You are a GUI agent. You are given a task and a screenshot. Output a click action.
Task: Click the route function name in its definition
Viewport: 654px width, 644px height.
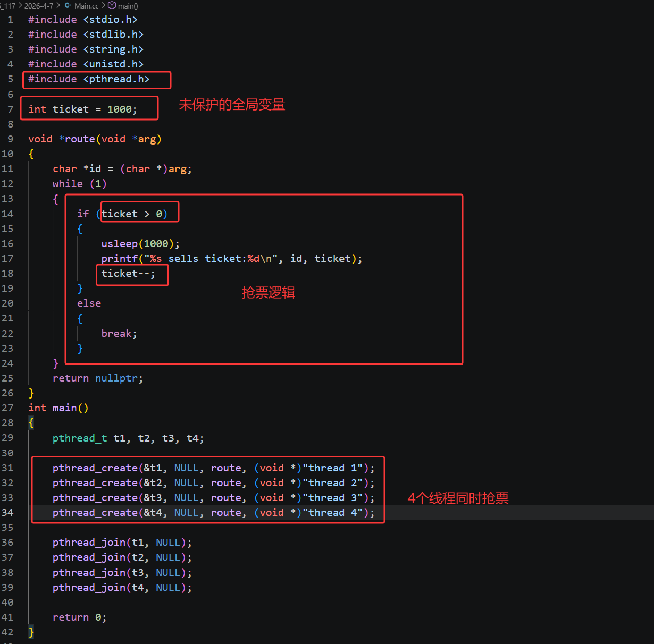(80, 139)
